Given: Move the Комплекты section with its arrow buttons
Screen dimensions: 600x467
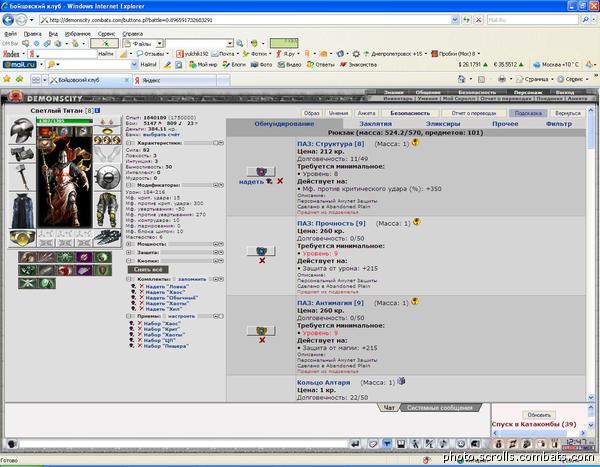Looking at the screenshot, I should pos(218,279).
